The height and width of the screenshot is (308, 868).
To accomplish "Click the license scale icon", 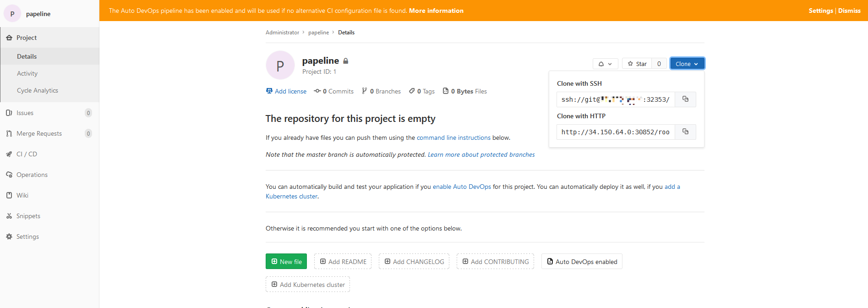I will click(x=269, y=91).
